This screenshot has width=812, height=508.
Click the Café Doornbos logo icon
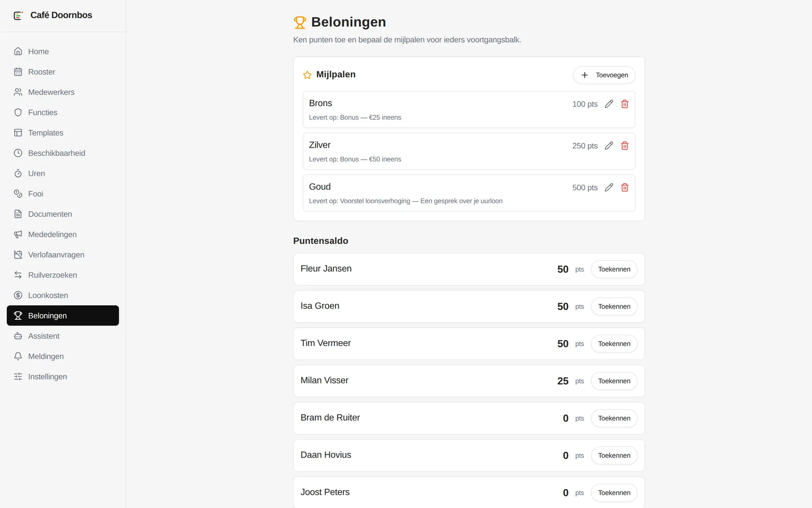pos(18,15)
